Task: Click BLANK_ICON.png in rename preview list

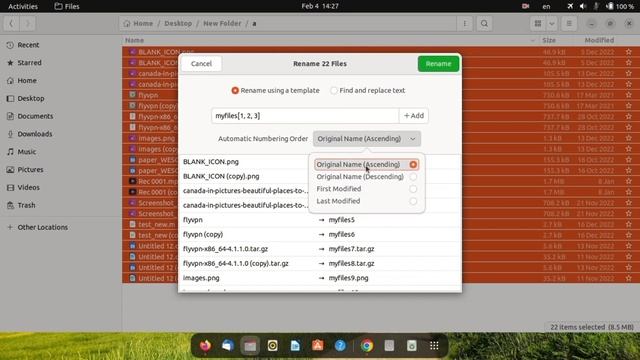Action: click(211, 162)
